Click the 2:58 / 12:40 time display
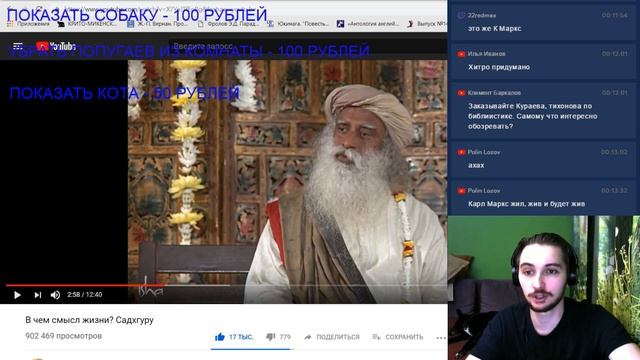Image resolution: width=640 pixels, height=360 pixels. click(x=84, y=295)
